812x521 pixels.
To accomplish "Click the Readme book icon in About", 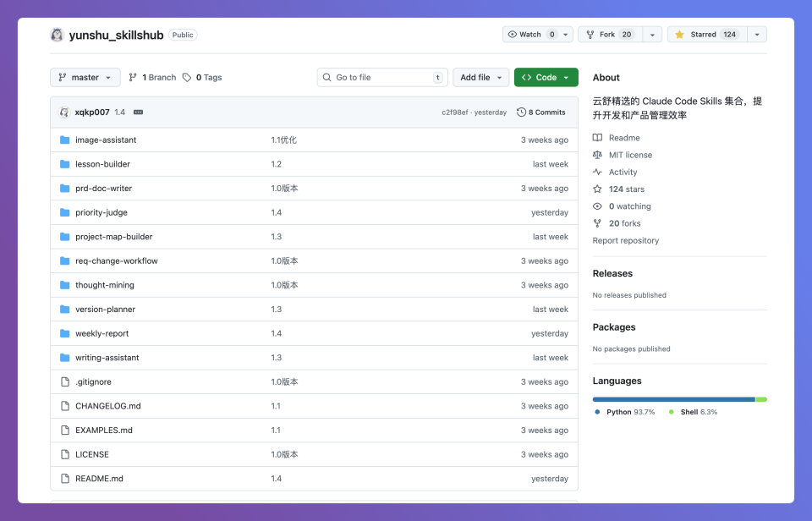I will coord(598,138).
